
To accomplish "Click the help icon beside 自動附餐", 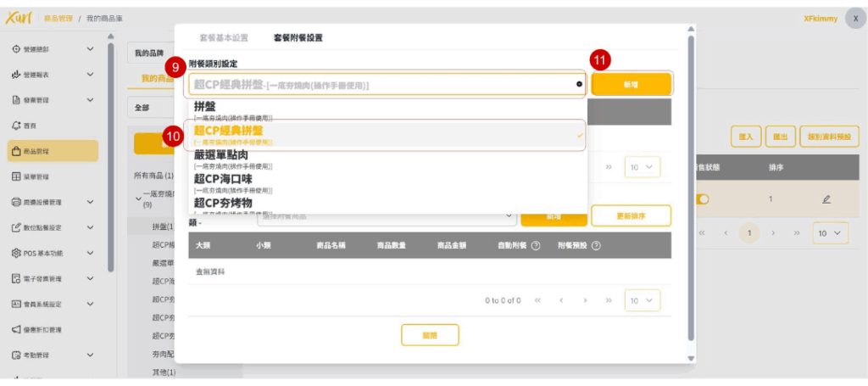I will (x=536, y=246).
